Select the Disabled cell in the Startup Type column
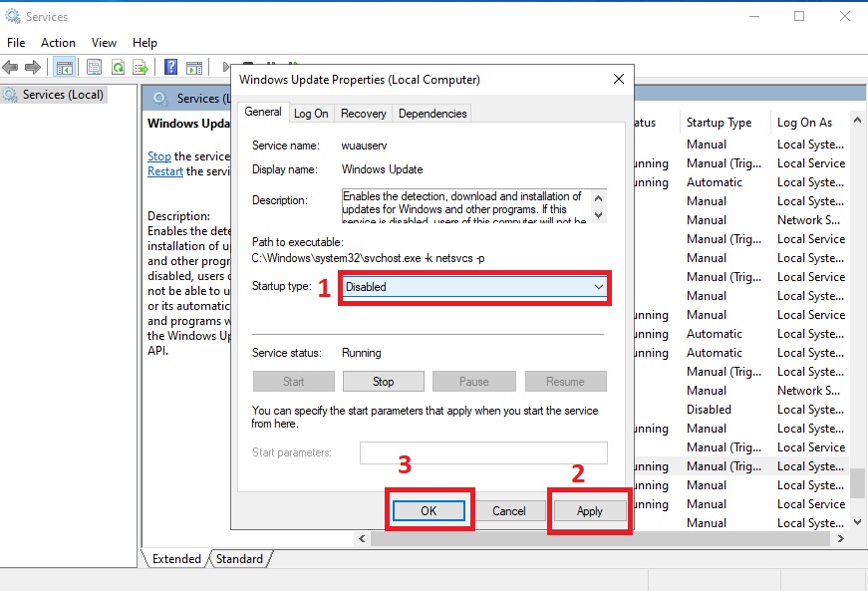868x591 pixels. click(710, 410)
